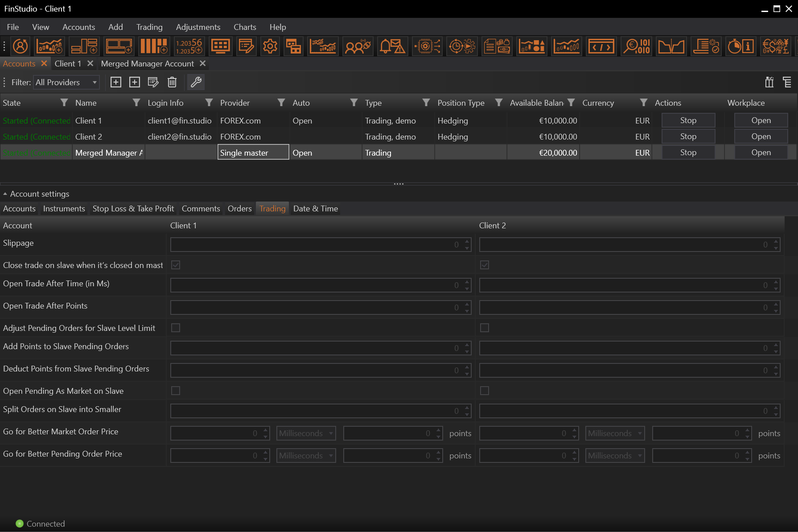
Task: Click the user account refresh toolbar icon
Action: click(x=21, y=46)
